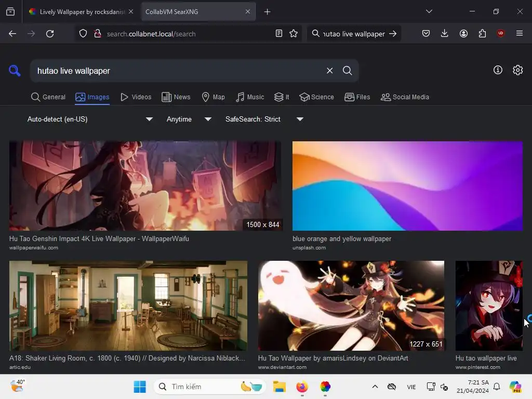This screenshot has width=532, height=399.
Task: List all tabs with the dropdown arrow
Action: [429, 11]
